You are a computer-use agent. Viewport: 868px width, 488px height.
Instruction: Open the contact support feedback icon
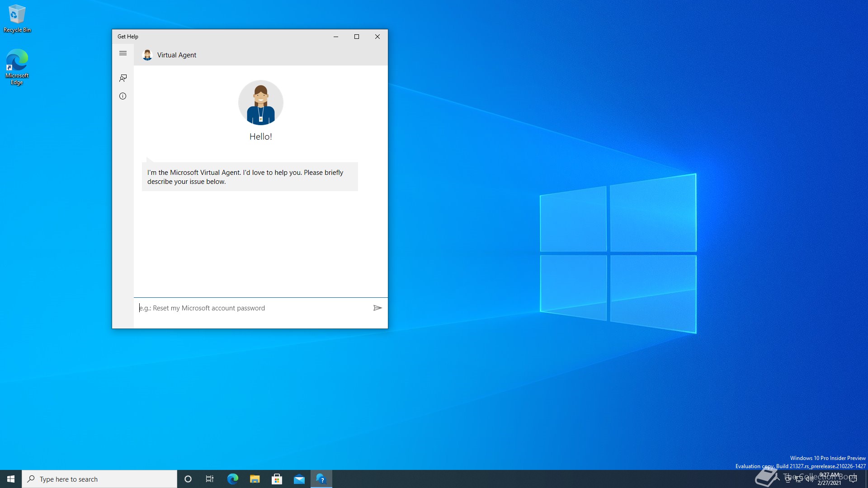coord(123,78)
